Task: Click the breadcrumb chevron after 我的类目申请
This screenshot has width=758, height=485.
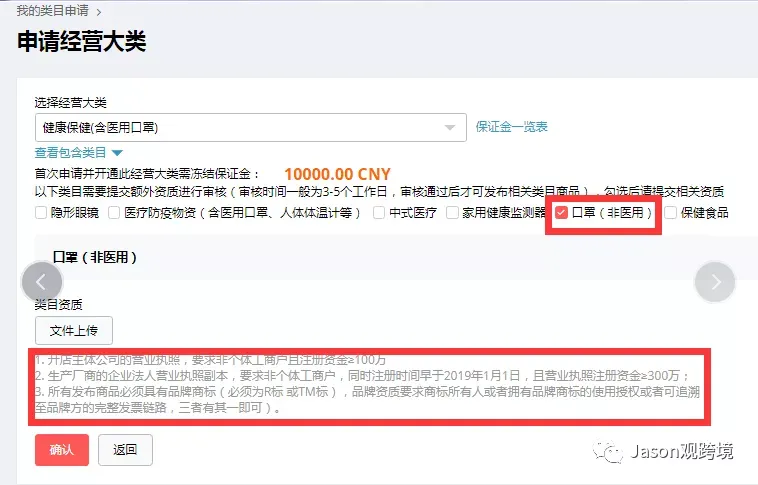Action: [x=99, y=12]
